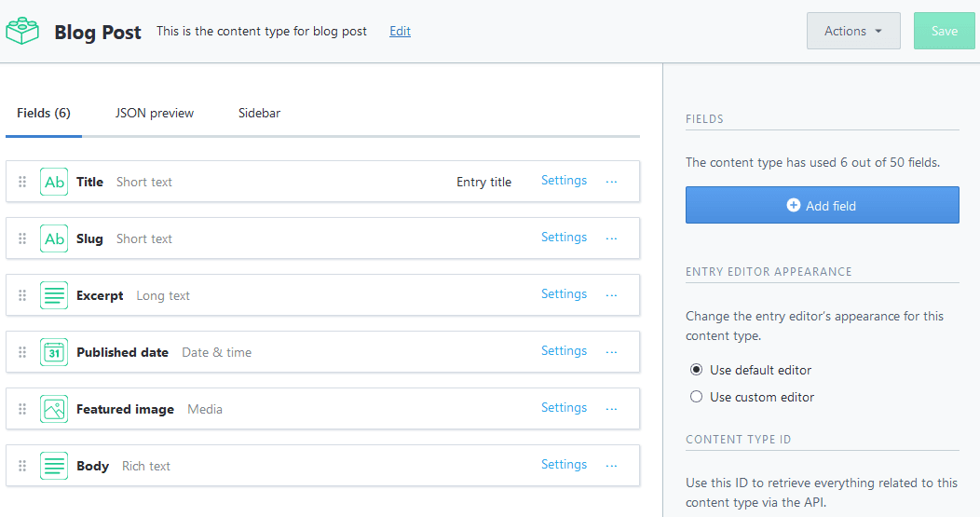This screenshot has height=517, width=980.
Task: Click the drag handle of the Title field
Action: click(x=23, y=182)
